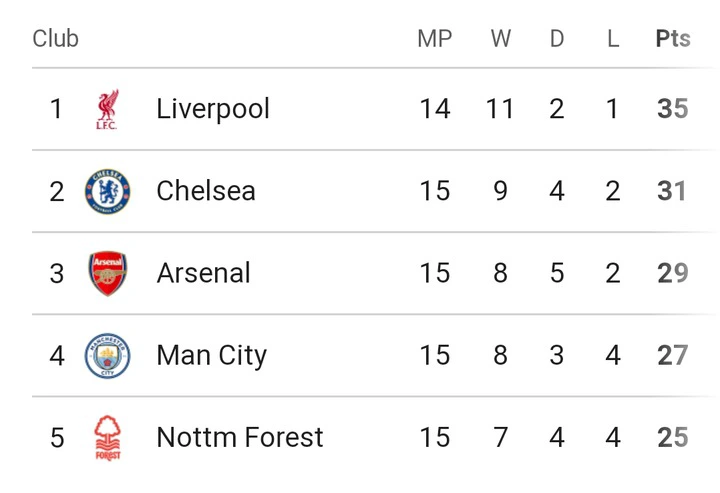The width and height of the screenshot is (720, 493).
Task: Click the W column header
Action: click(501, 39)
